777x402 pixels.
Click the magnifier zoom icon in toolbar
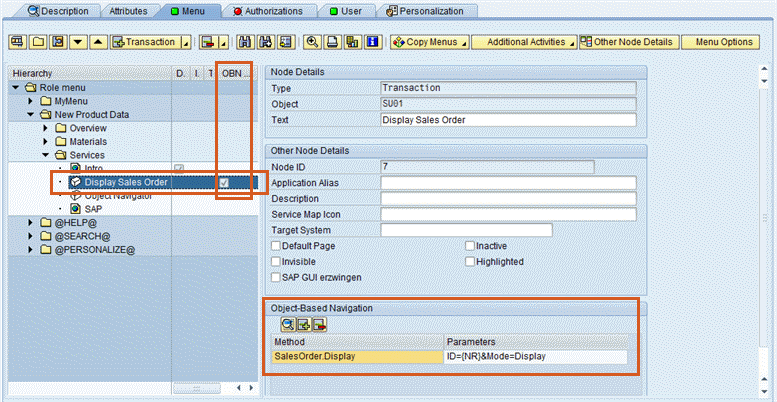click(314, 43)
